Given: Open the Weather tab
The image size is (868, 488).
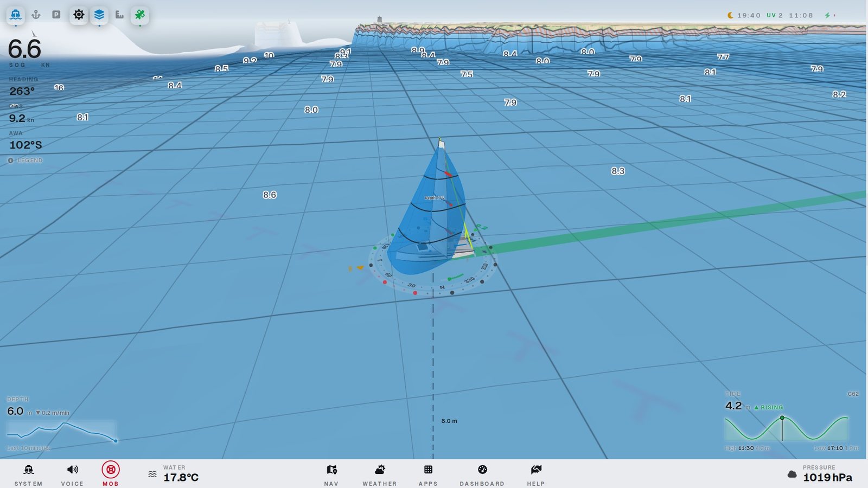Looking at the screenshot, I should click(380, 474).
